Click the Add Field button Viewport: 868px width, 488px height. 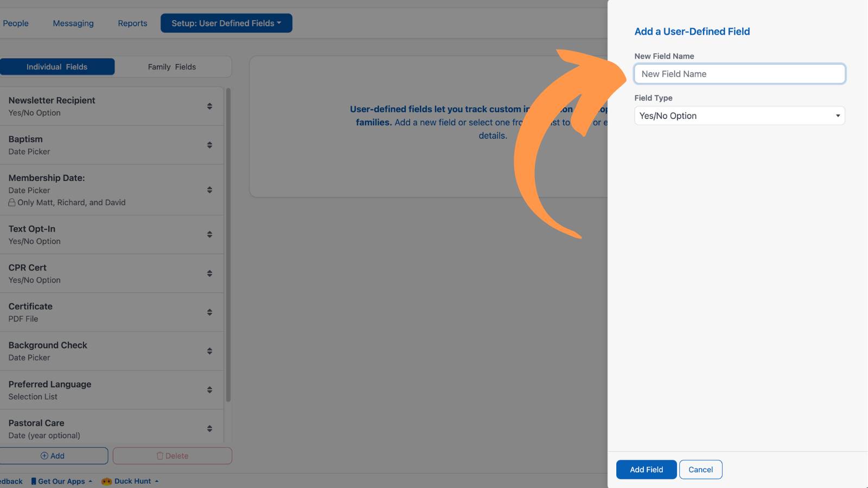pyautogui.click(x=646, y=470)
